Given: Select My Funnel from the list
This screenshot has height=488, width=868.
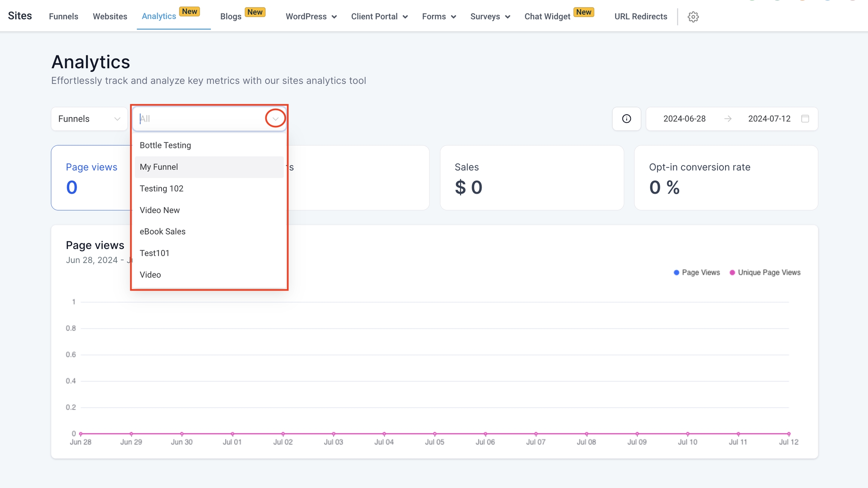Looking at the screenshot, I should click(x=159, y=167).
